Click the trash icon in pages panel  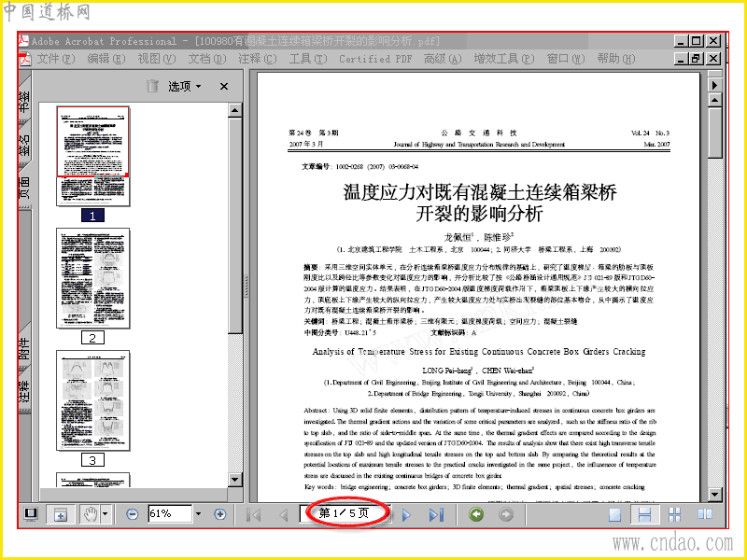point(152,86)
